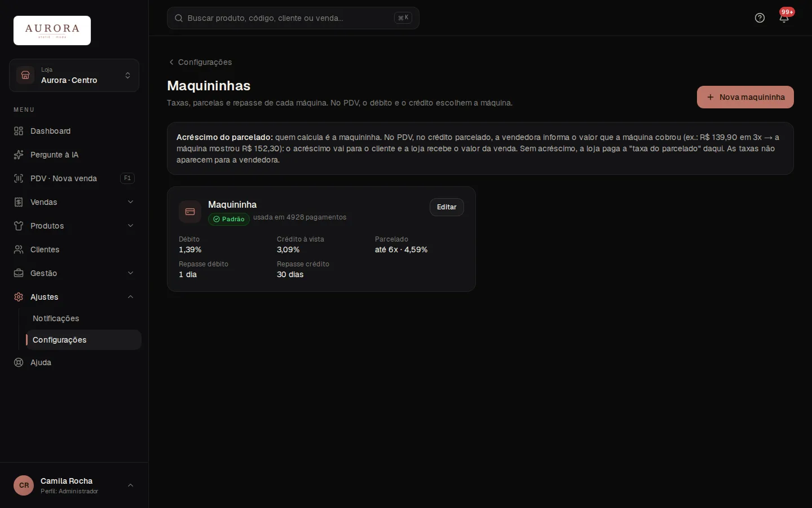Viewport: 812px width, 508px height.
Task: Click the Maquininha card title
Action: [x=232, y=204]
